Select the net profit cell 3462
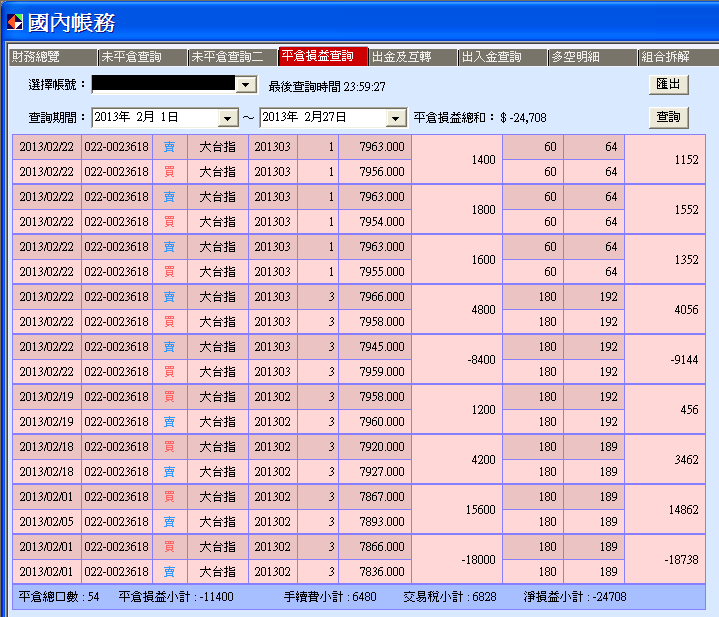The height and width of the screenshot is (617, 719). [x=665, y=459]
